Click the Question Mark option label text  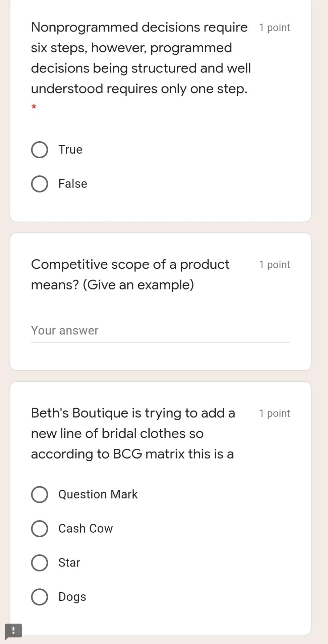98,494
